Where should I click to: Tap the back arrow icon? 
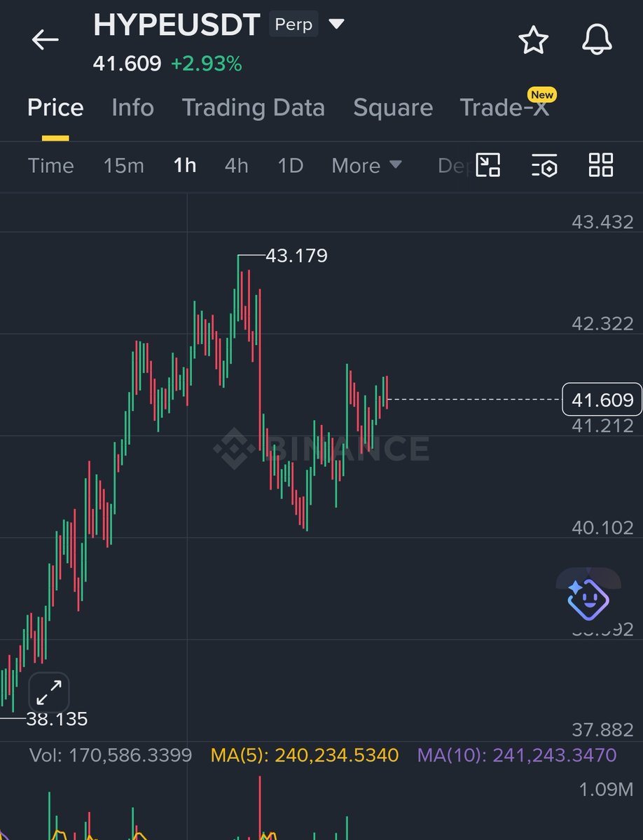[x=45, y=40]
